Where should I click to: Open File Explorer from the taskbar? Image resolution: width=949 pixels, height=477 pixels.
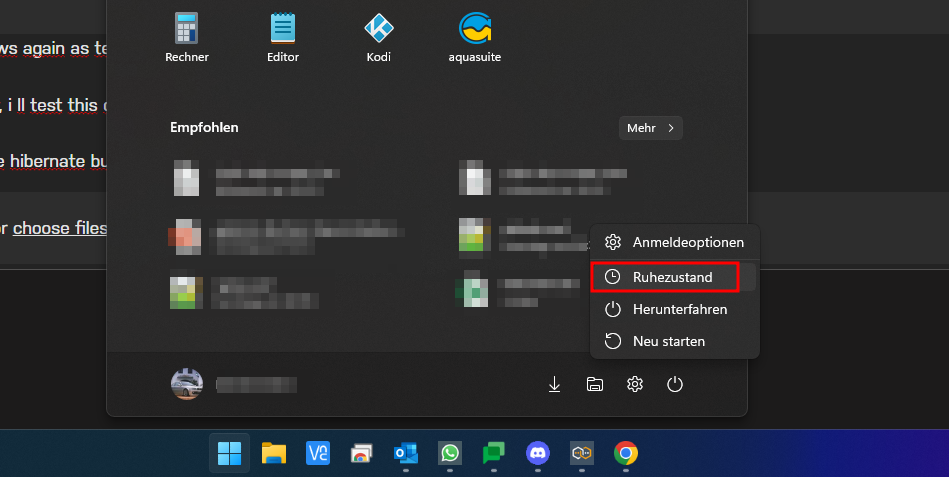click(274, 453)
